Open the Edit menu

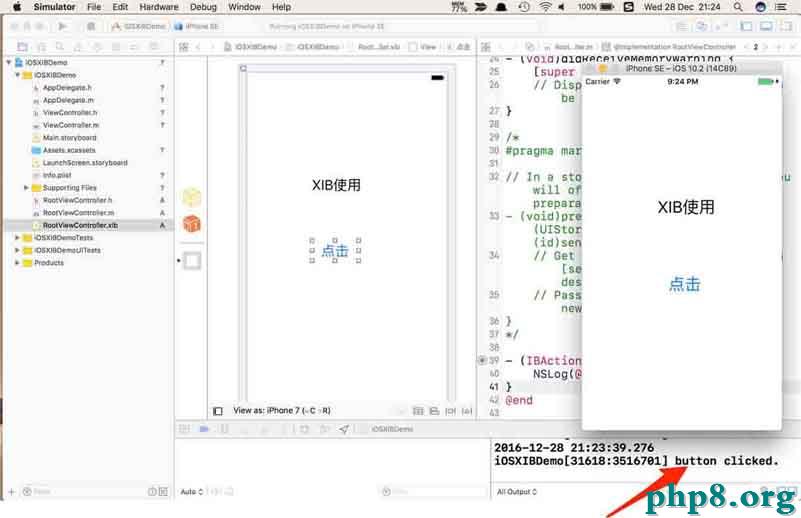click(120, 7)
